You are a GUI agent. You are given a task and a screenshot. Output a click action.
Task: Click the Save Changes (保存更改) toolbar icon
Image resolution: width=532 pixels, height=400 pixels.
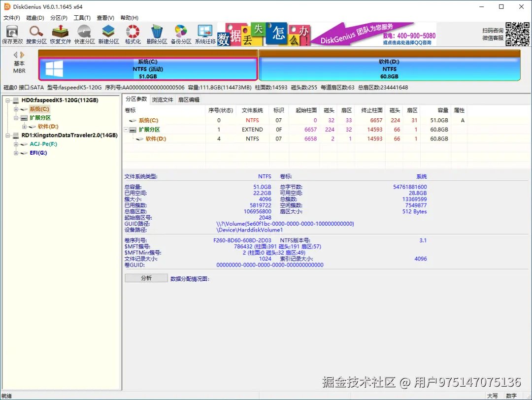click(12, 34)
